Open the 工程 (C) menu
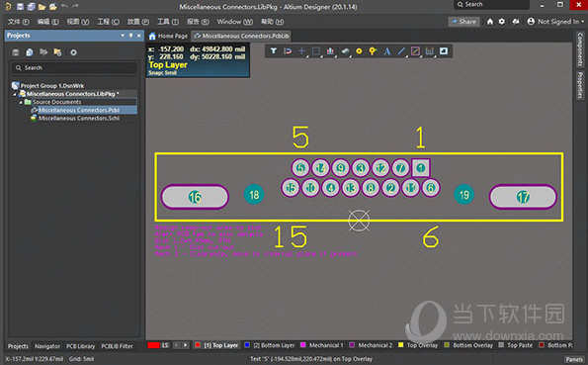Viewport: 588px width, 365px height. pos(108,22)
